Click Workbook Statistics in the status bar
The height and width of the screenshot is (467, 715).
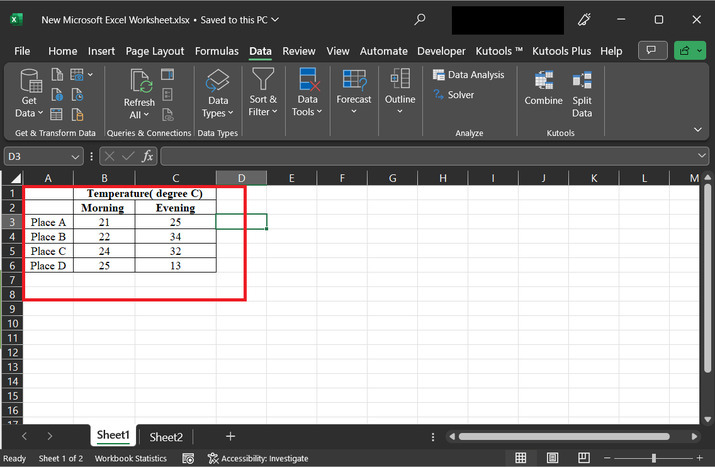[130, 458]
